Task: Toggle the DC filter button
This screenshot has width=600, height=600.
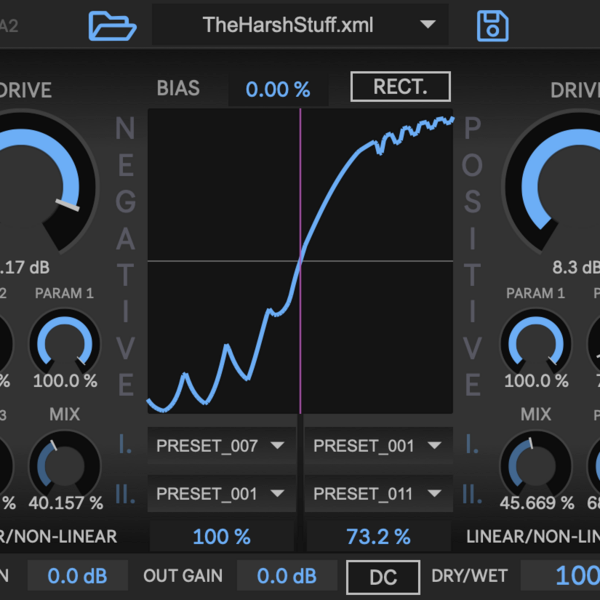Action: pos(383,576)
